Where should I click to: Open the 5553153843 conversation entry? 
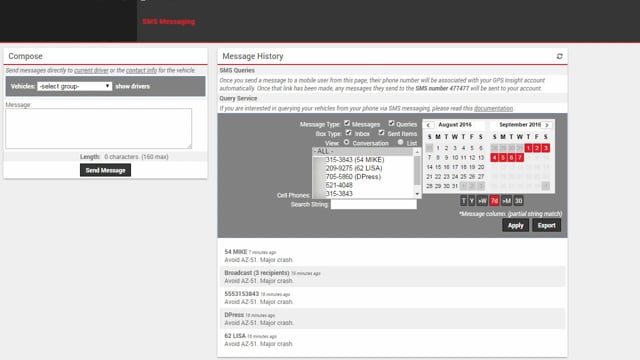(393, 298)
